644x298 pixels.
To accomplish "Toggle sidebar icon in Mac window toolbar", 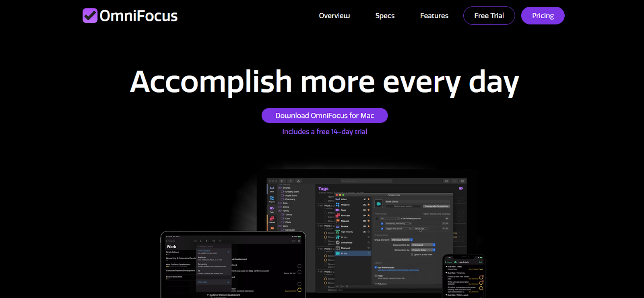I will point(283,181).
